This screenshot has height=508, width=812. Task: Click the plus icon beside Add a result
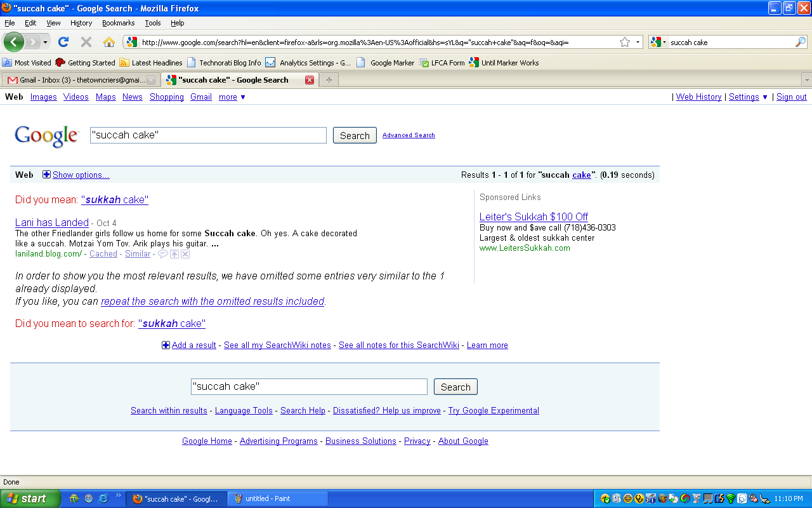(x=166, y=345)
